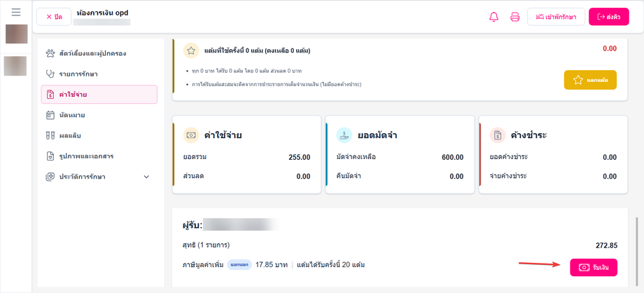This screenshot has width=644, height=293.
Task: Click the notification bell icon
Action: [493, 17]
